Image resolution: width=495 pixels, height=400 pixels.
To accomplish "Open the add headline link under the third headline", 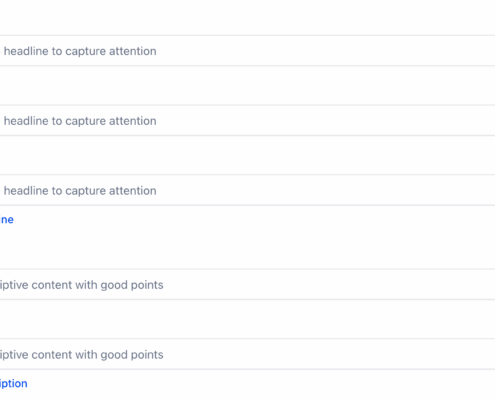I will [7, 220].
